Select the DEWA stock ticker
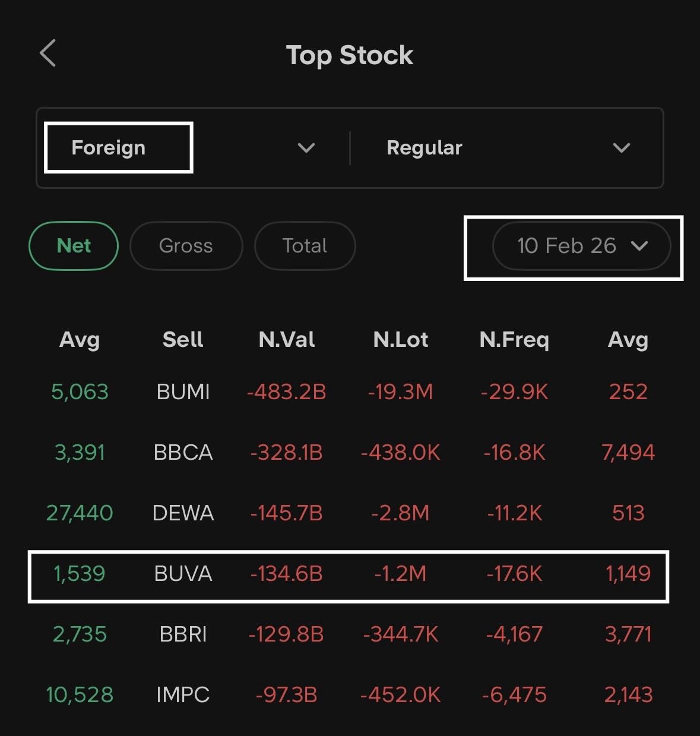Viewport: 700px width, 736px height. click(183, 513)
